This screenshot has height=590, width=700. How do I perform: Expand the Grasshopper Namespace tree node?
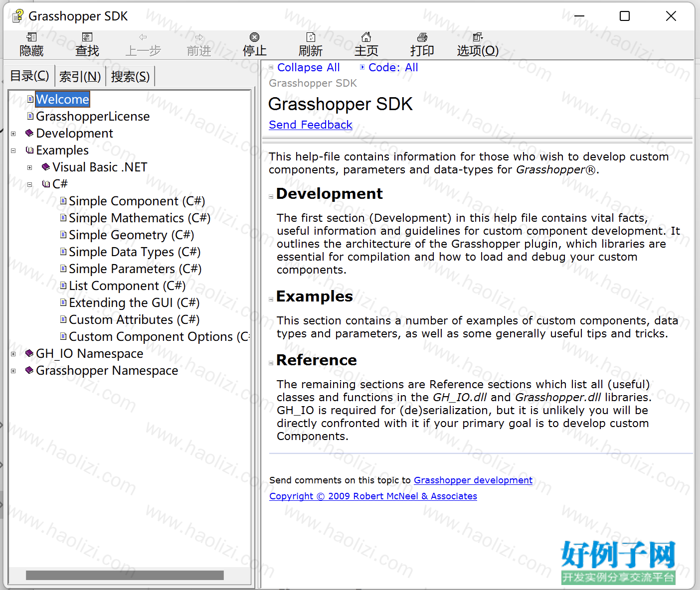tap(13, 371)
